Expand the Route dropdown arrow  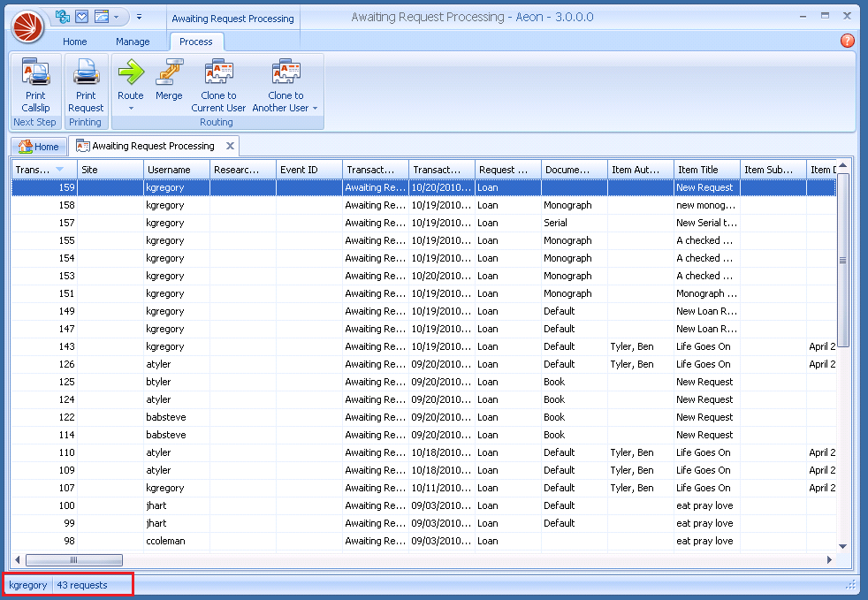coord(131,109)
